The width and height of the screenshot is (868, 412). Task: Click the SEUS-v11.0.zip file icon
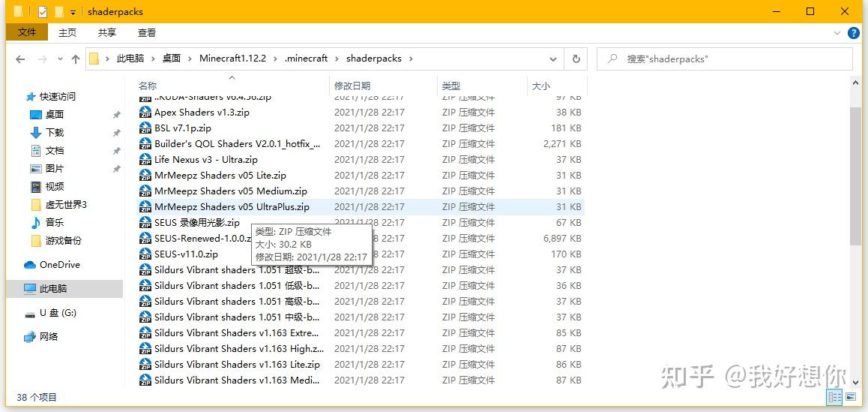point(145,254)
